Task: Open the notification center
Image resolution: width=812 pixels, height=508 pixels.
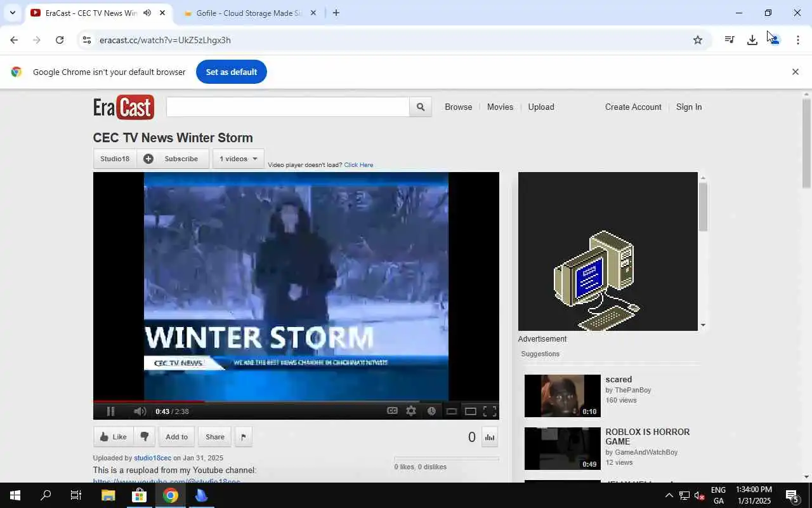Action: [x=792, y=496]
